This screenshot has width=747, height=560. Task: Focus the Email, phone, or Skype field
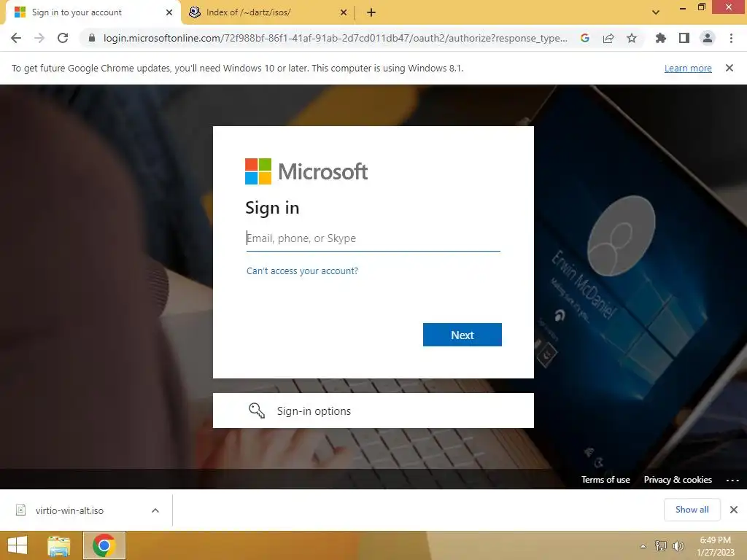click(373, 238)
